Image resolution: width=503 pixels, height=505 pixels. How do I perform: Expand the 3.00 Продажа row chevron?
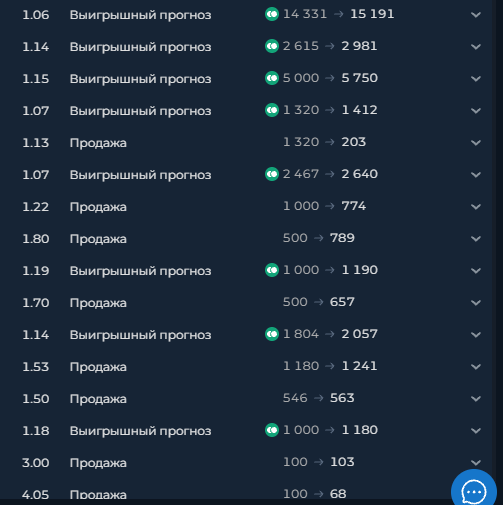tap(476, 463)
